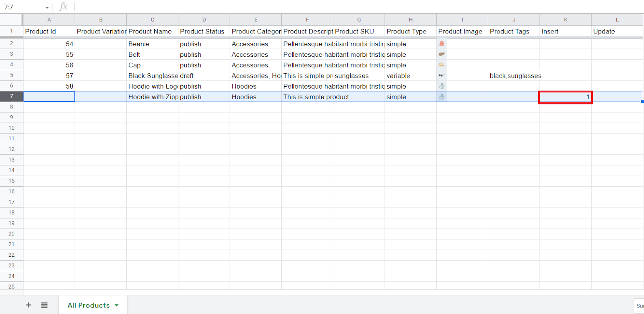This screenshot has width=644, height=314.
Task: Click the add sheet plus icon
Action: pos(29,305)
